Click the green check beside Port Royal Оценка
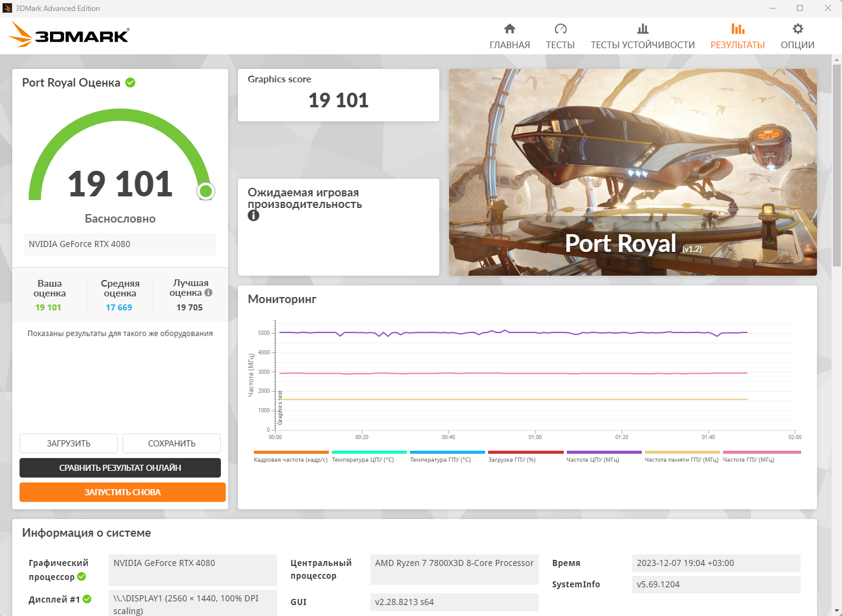 coord(131,82)
